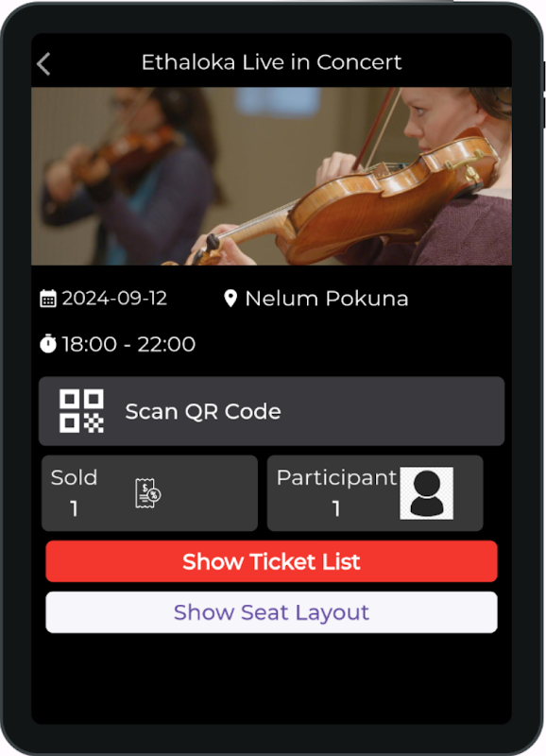Click the Sold label text
Screen dimensions: 546x756
pos(75,478)
